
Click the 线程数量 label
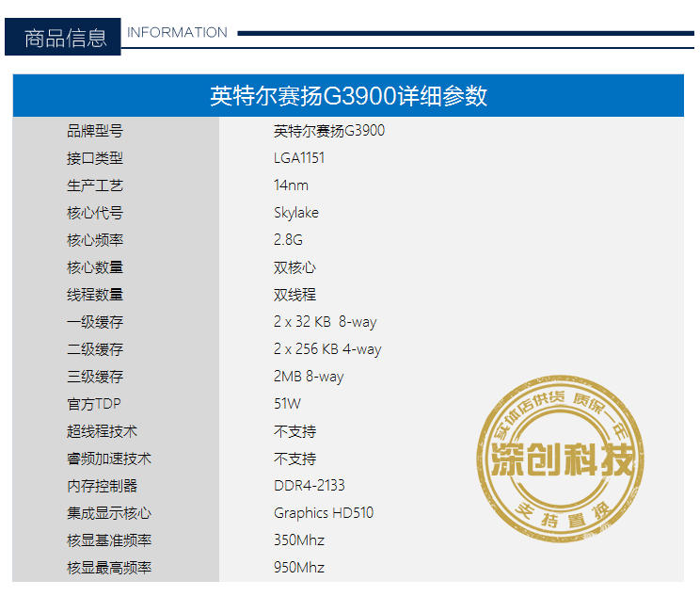point(95,295)
